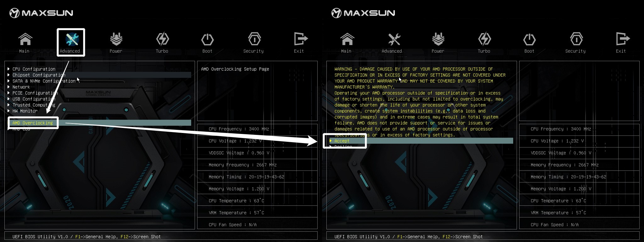Click Memory Frequency 2667 MHz in right screen
The image size is (644, 242).
tap(565, 165)
